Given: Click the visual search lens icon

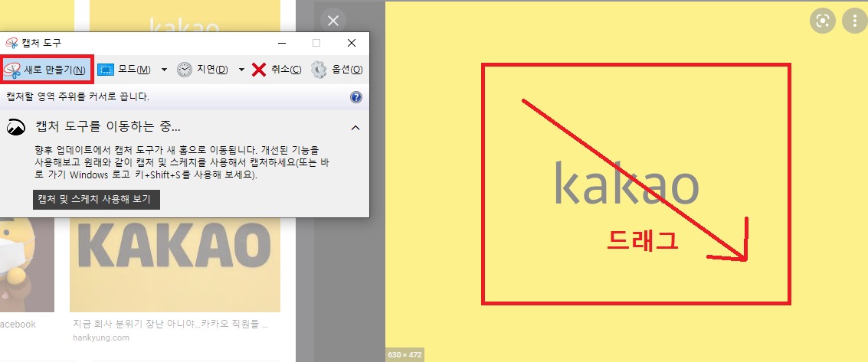Looking at the screenshot, I should pos(823,21).
